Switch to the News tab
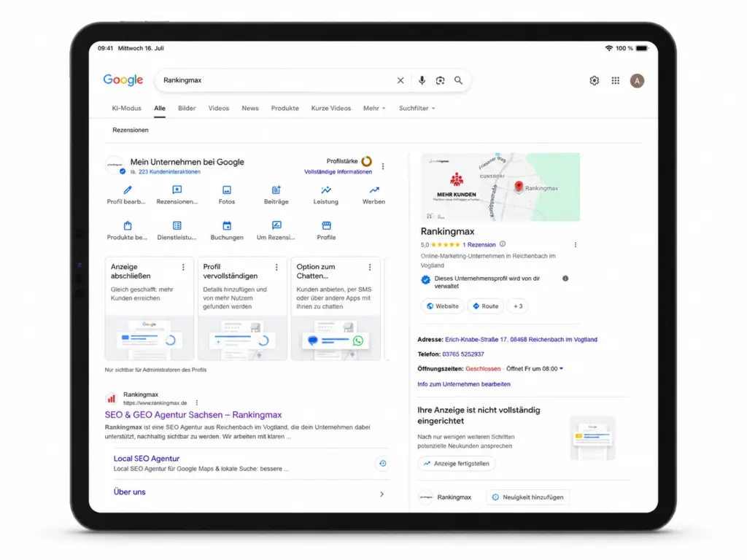Screen dimensions: 747x560 (x=250, y=109)
